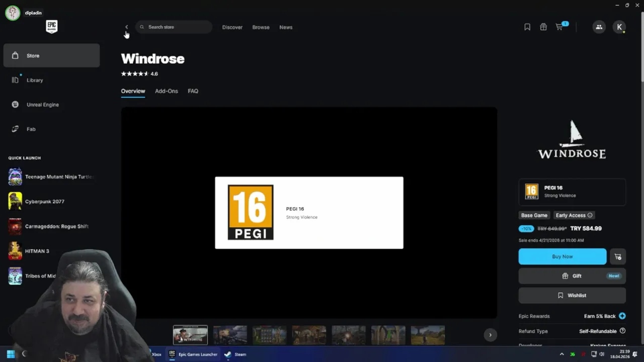The height and width of the screenshot is (362, 644).
Task: Launch Teenage Mutant Ninja Turtles from Quick Launch
Action: pos(51,177)
